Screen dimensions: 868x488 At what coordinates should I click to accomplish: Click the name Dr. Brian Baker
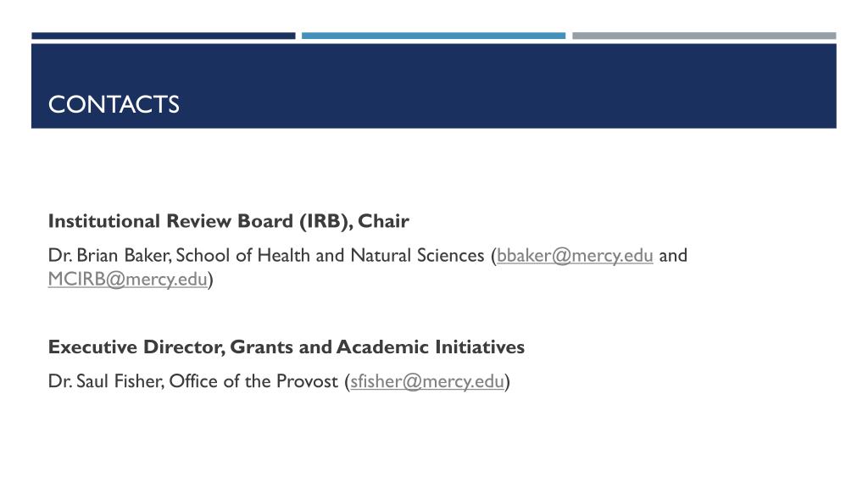[109, 256]
